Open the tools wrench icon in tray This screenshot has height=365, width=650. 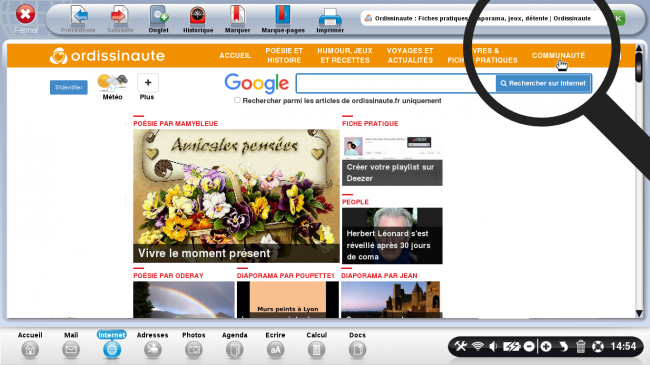[x=460, y=346]
